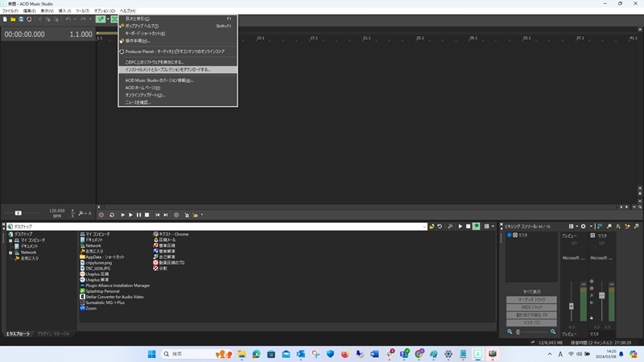Click the Windows Start button

[x=151, y=354]
